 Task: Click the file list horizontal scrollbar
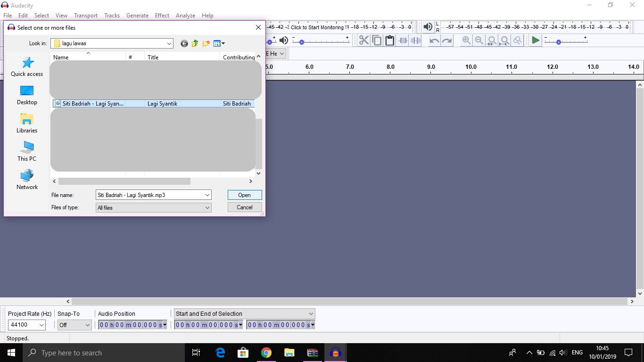(124, 181)
